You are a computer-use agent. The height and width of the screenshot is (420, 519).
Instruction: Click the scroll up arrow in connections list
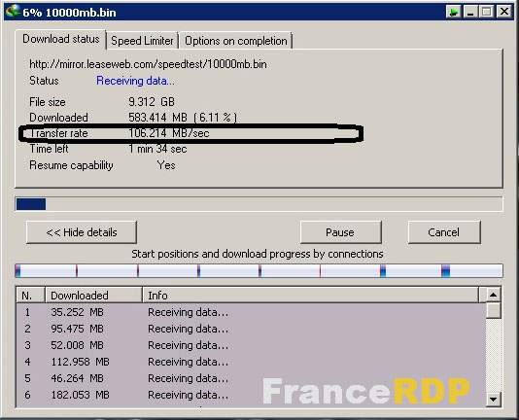(x=493, y=295)
